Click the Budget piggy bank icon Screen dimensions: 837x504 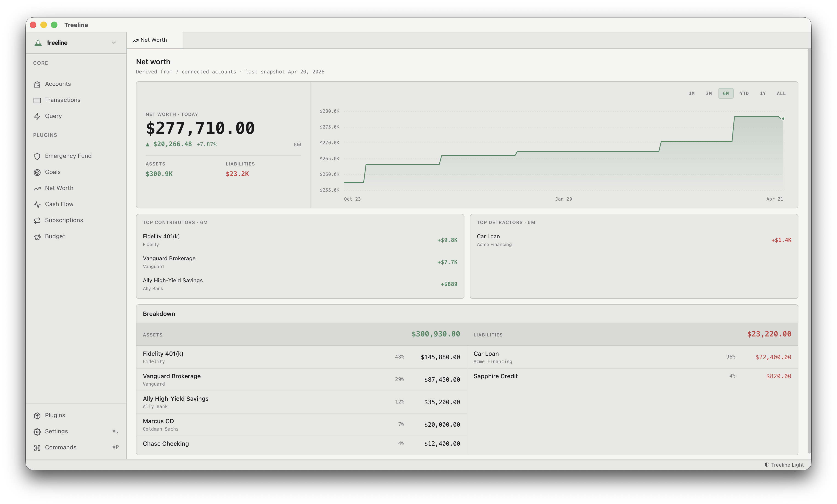pos(37,237)
